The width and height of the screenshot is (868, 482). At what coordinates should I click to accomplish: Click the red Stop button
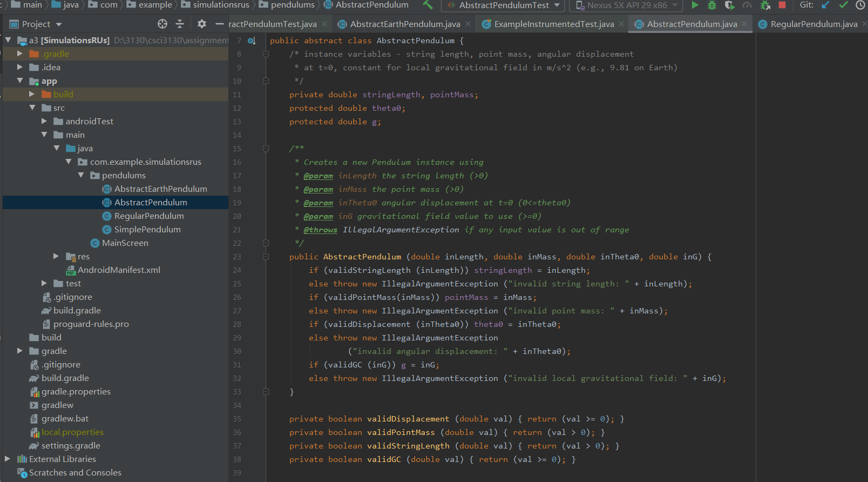782,5
